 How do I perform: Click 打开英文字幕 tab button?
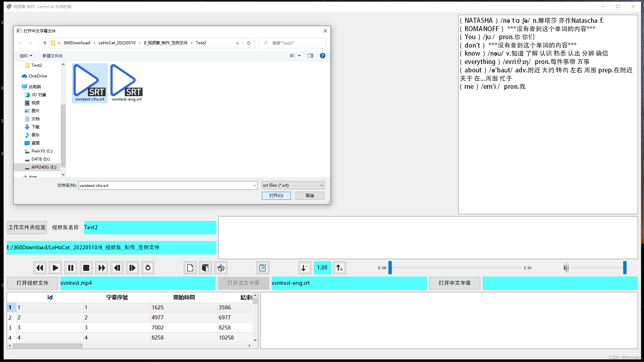coord(243,283)
